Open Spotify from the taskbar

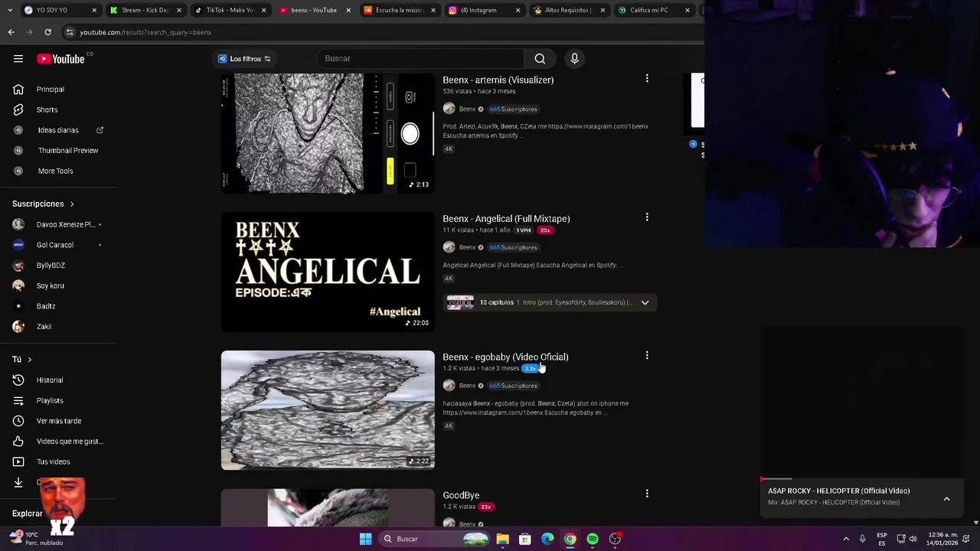pyautogui.click(x=593, y=539)
